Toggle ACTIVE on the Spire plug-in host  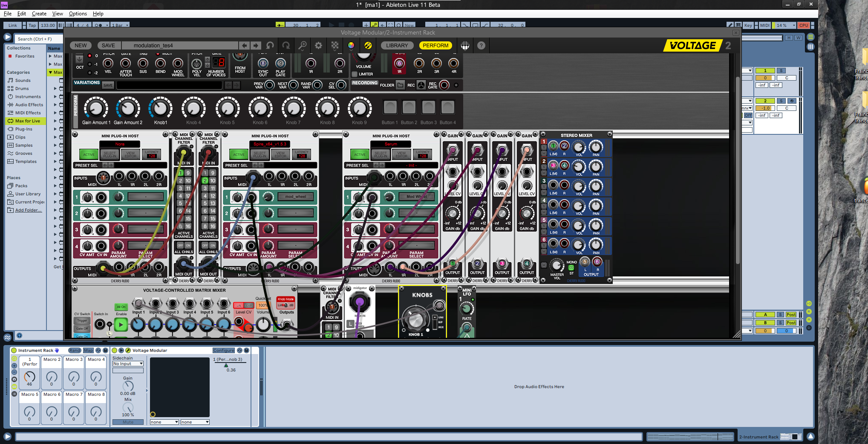coord(239,154)
